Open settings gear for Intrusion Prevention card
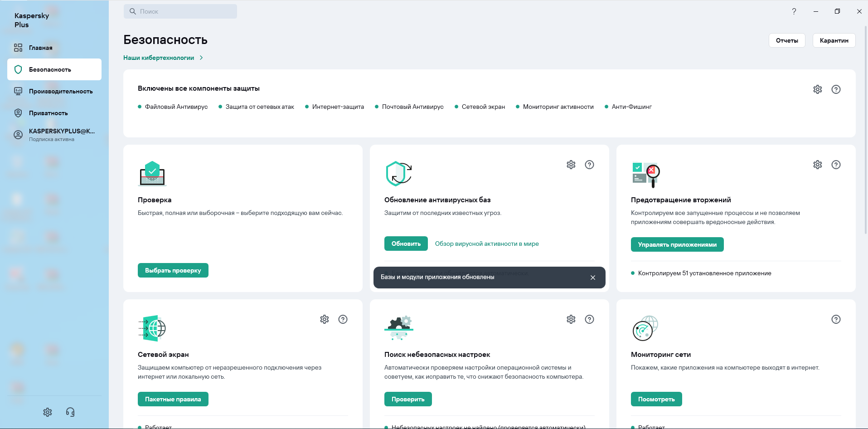The image size is (868, 429). tap(817, 165)
